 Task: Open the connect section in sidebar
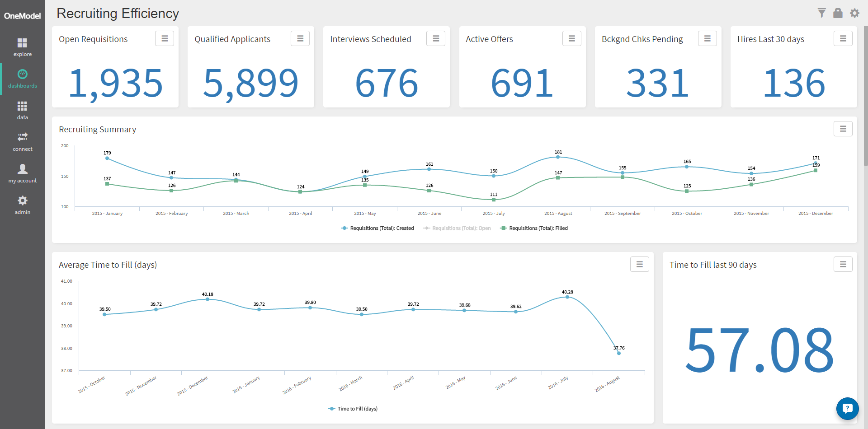23,142
